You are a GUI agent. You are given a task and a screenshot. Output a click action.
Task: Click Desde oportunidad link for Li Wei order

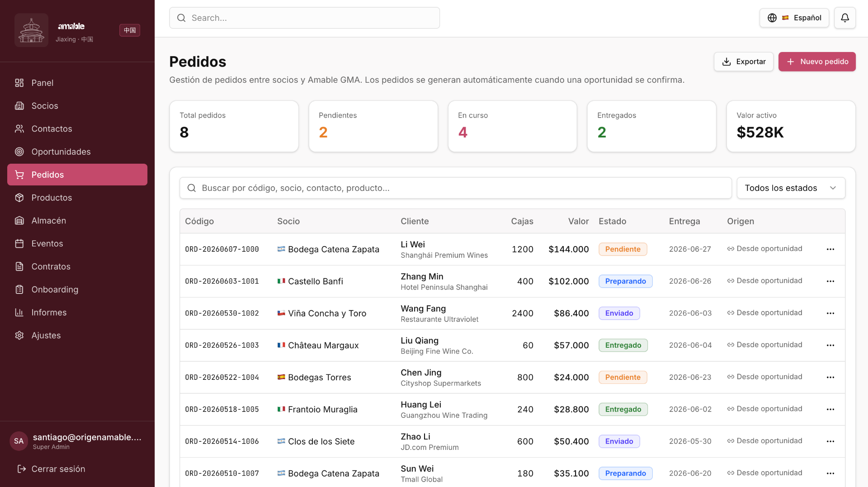point(764,249)
